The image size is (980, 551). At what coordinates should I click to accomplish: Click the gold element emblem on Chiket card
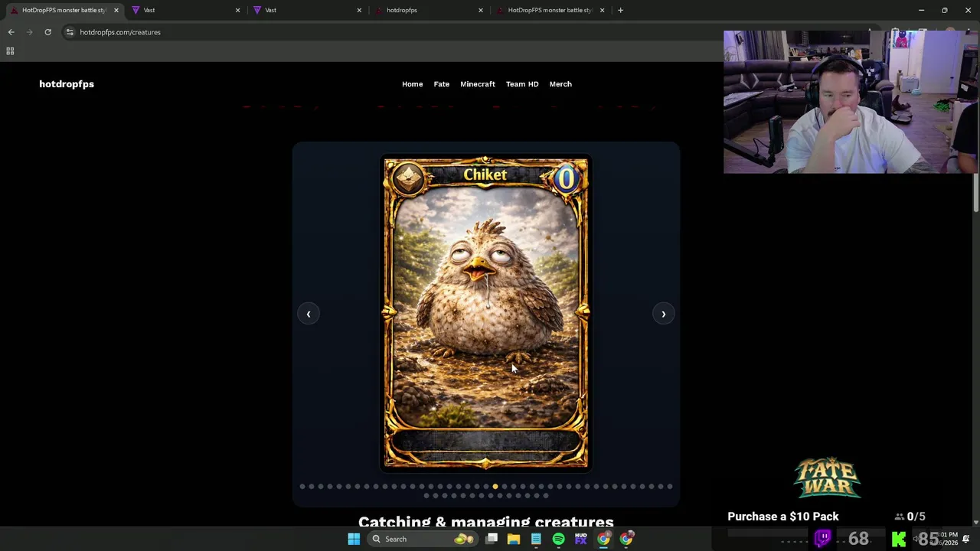(x=407, y=178)
